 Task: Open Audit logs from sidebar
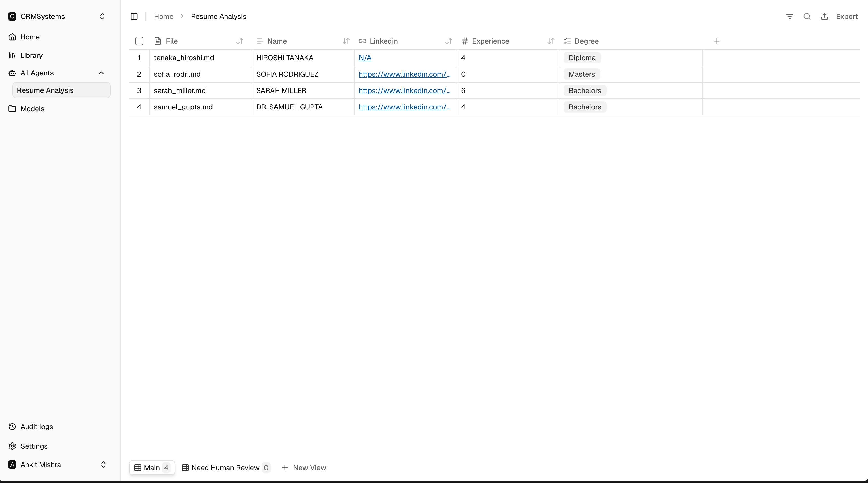(36, 427)
